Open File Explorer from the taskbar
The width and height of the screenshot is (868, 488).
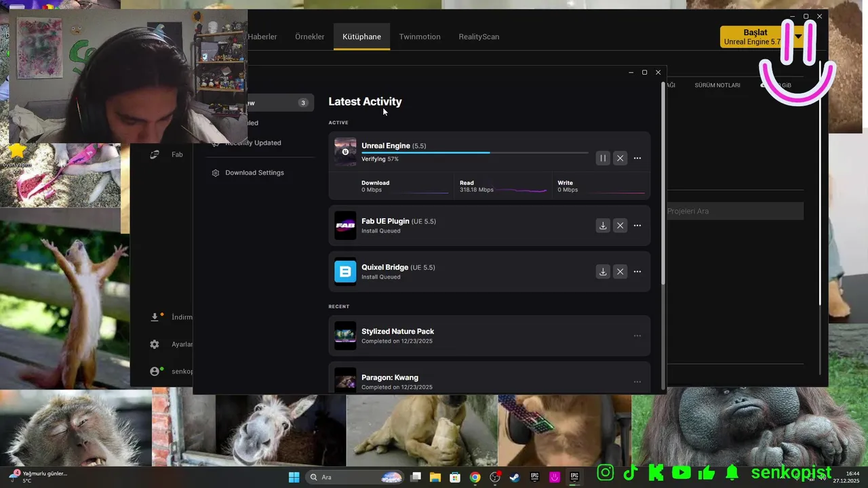click(x=435, y=477)
